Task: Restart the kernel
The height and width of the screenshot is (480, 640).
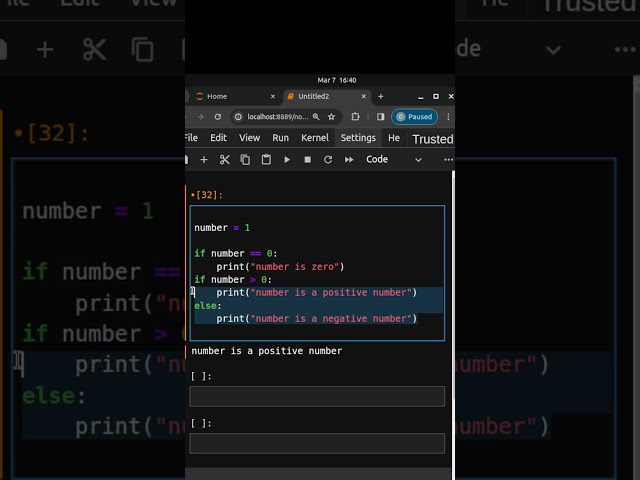Action: click(328, 160)
